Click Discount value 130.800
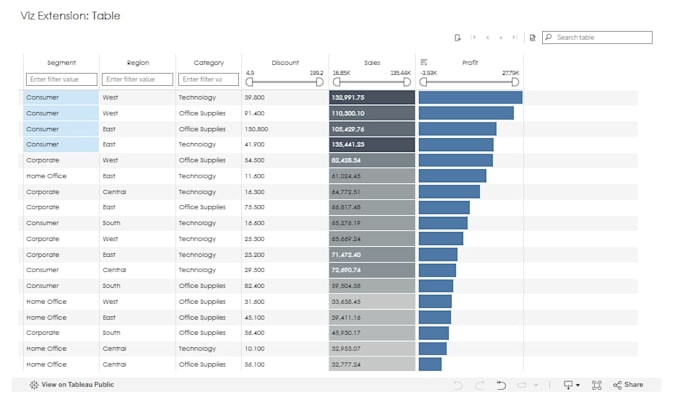Image resolution: width=680 pixels, height=397 pixels. point(256,129)
